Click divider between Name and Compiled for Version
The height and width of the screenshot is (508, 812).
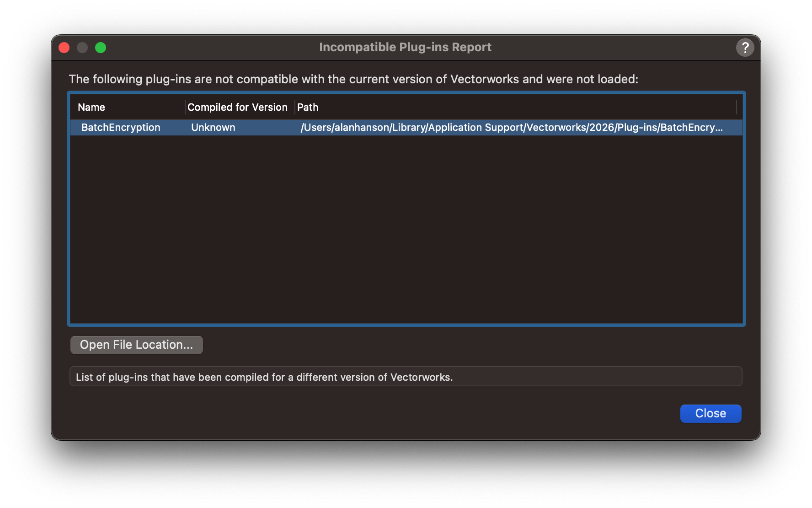click(185, 107)
